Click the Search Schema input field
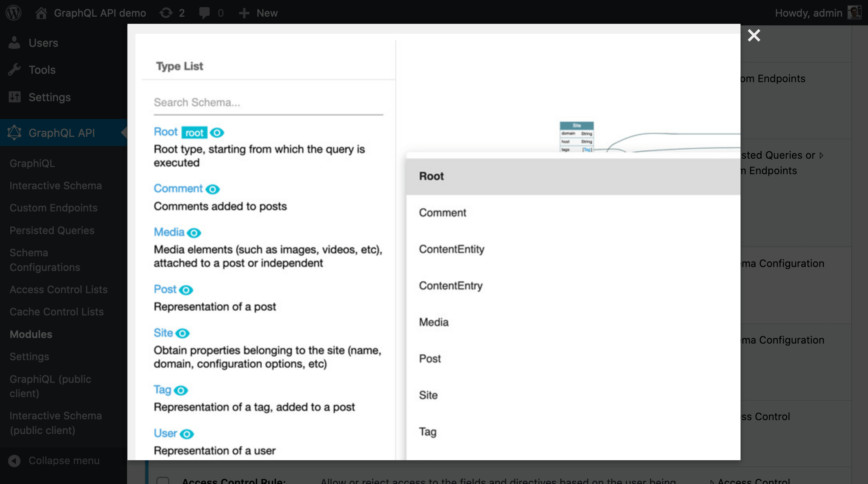The width and height of the screenshot is (868, 484). pyautogui.click(x=269, y=102)
